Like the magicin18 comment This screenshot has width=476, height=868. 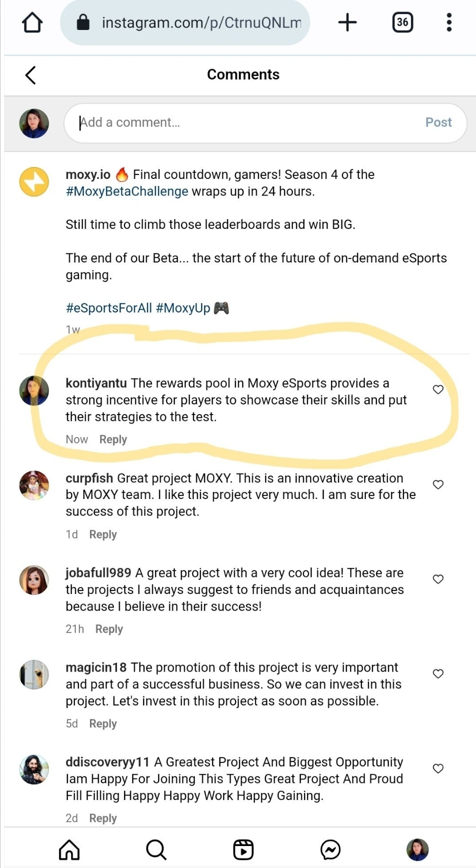[x=438, y=673]
